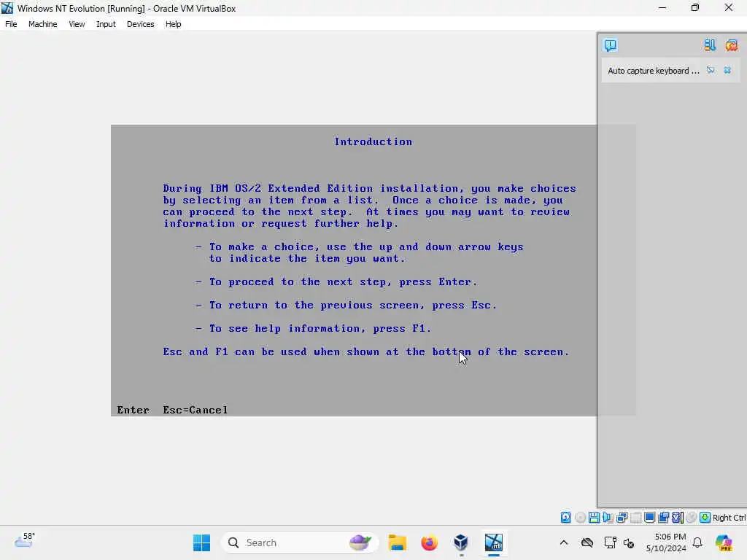The image size is (747, 560).
Task: Click the floppy disk status icon
Action: pos(594,518)
